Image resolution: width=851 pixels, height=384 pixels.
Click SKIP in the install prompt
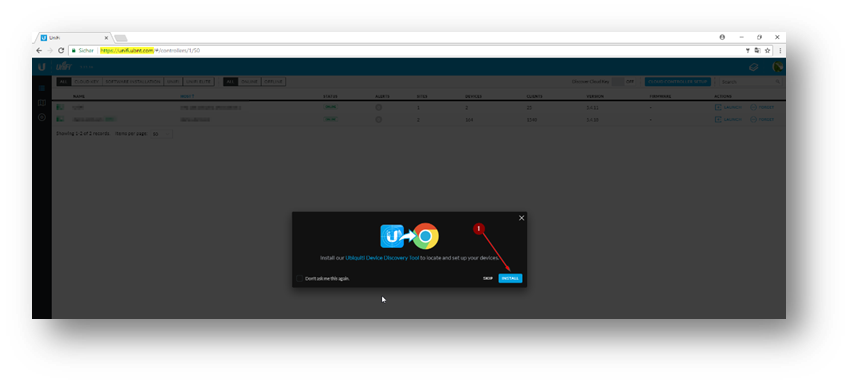[x=488, y=278]
